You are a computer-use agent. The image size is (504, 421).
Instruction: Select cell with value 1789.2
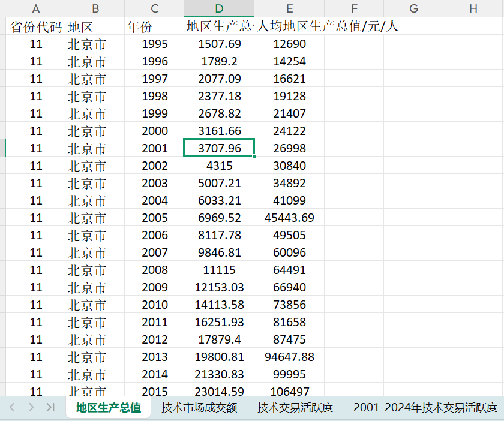219,61
